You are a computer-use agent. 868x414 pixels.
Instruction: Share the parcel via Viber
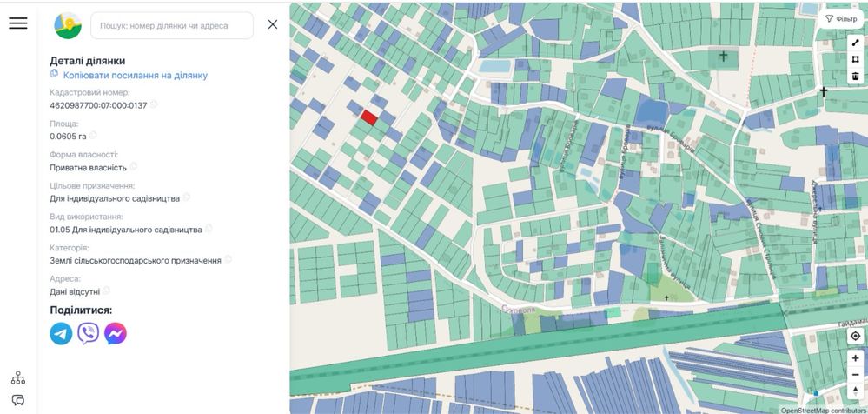click(88, 333)
